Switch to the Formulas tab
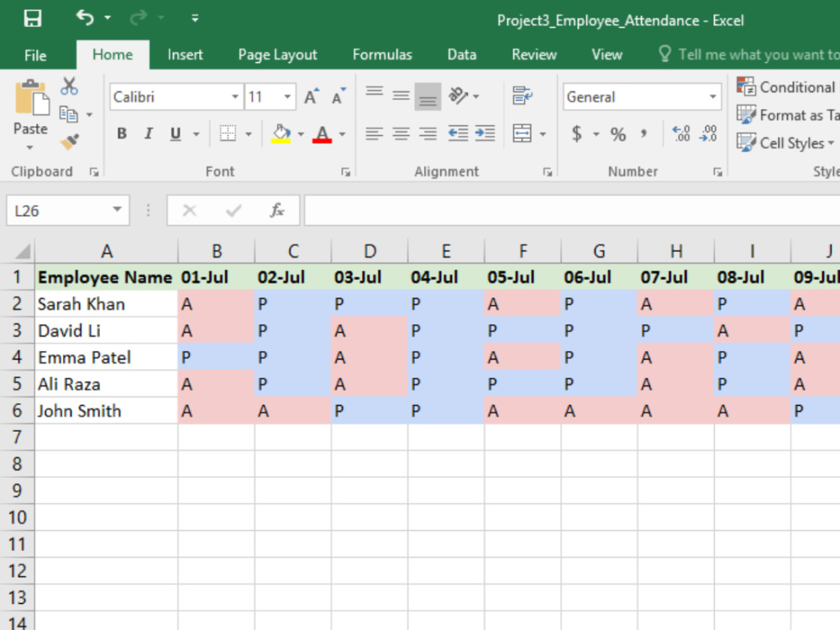The width and height of the screenshot is (840, 630). point(382,55)
